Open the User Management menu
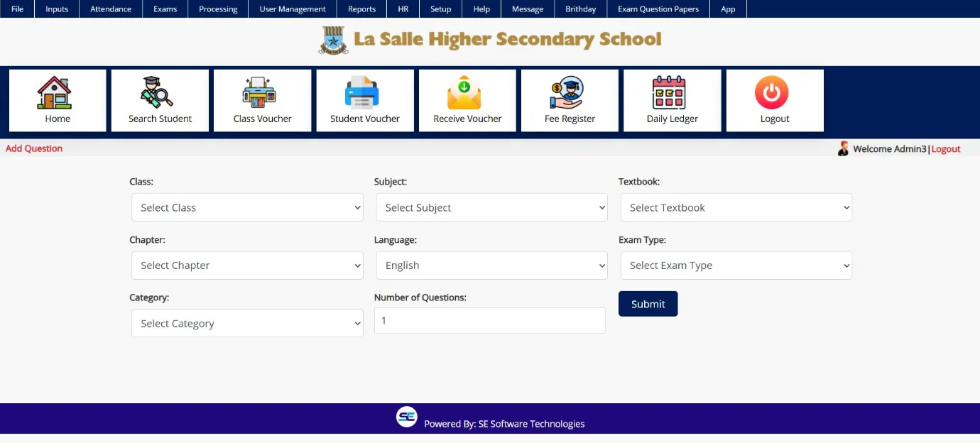Viewport: 980px width, 443px height. point(292,9)
